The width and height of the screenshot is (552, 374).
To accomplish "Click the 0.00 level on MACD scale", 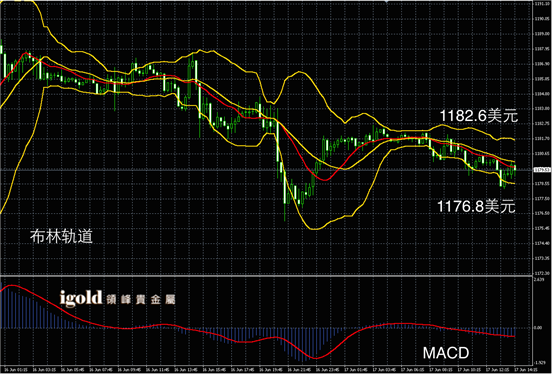I will (x=538, y=328).
